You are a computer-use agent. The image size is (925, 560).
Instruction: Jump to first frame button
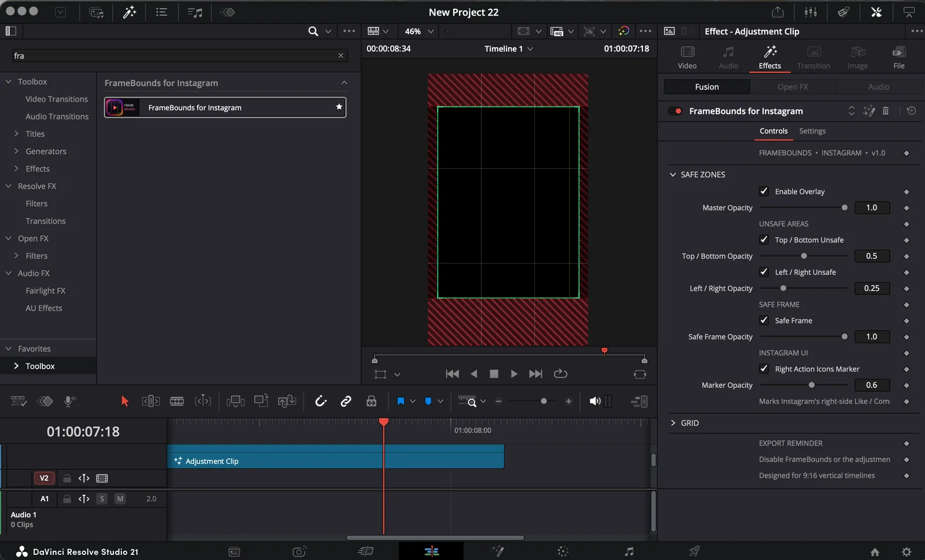tap(453, 374)
